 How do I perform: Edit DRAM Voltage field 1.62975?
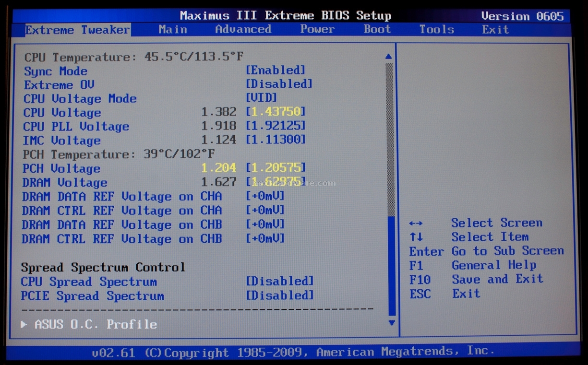(276, 182)
